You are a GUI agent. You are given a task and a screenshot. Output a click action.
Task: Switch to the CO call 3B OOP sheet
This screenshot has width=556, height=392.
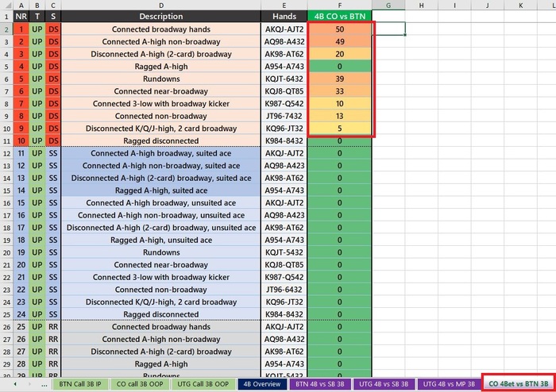tap(140, 384)
